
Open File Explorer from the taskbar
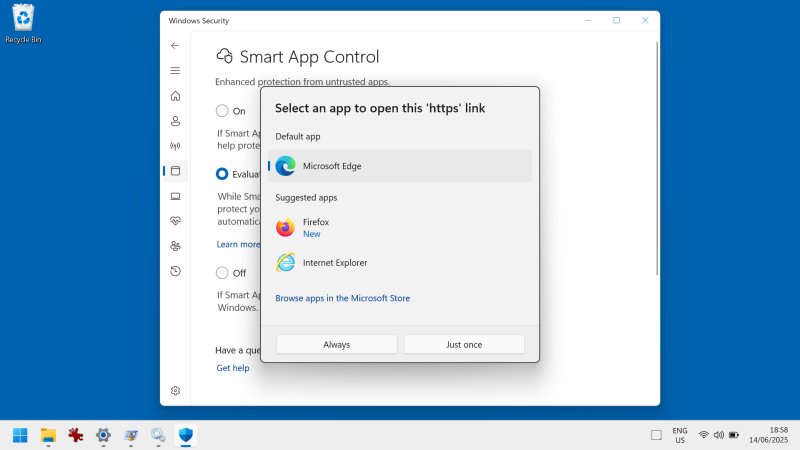click(47, 435)
